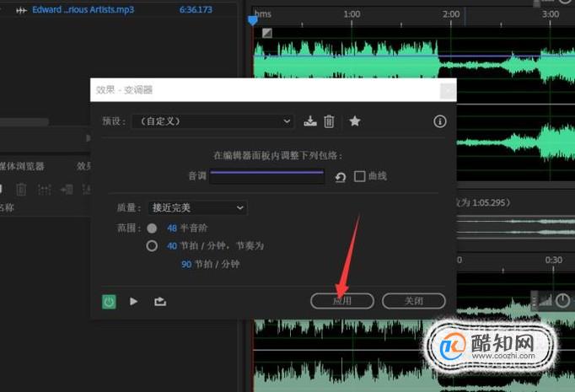The width and height of the screenshot is (575, 392).
Task: Click the dotted grid icon in left toolbar
Action: coord(45,190)
